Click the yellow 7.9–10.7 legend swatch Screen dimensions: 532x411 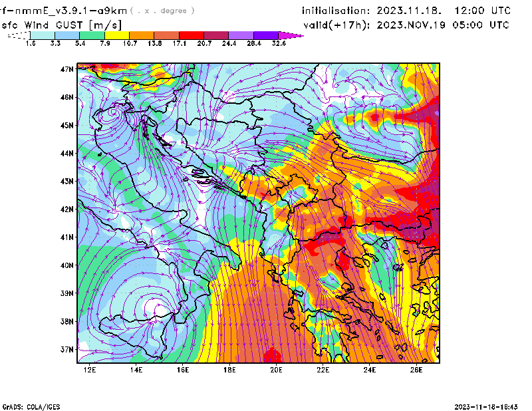pos(117,35)
